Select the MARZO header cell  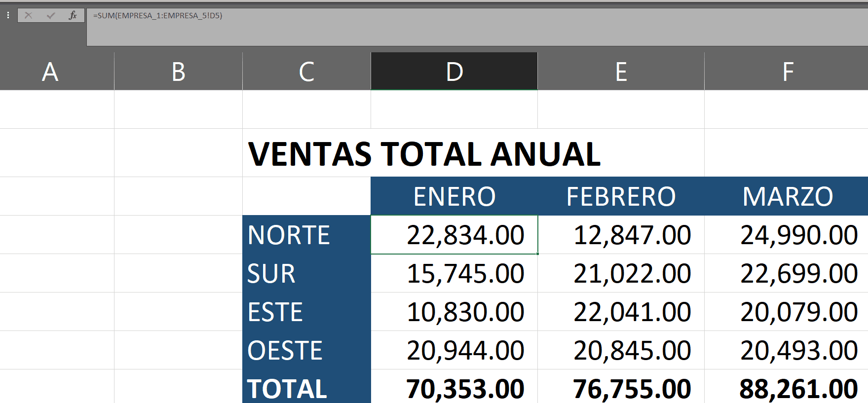[787, 196]
